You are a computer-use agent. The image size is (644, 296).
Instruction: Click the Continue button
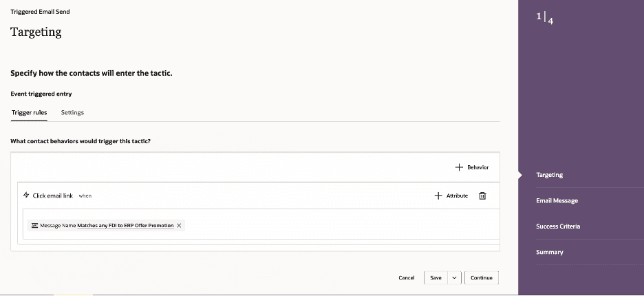click(482, 278)
